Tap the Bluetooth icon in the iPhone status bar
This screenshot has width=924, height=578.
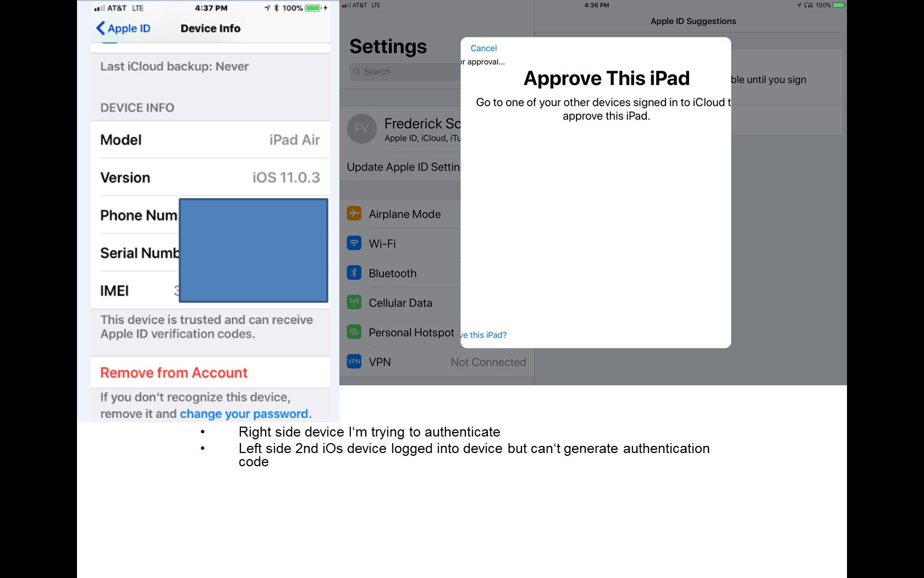[x=277, y=8]
